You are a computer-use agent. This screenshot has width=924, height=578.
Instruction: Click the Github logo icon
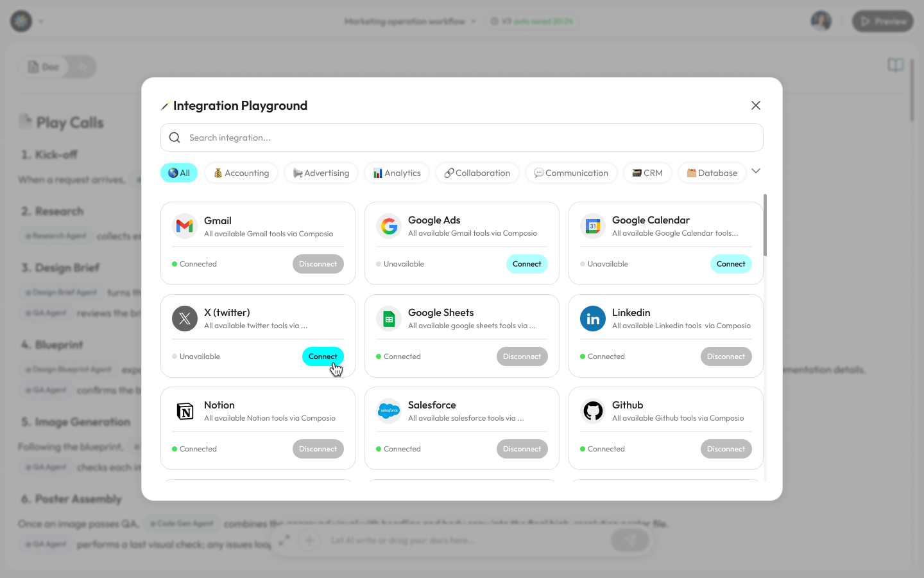click(593, 411)
